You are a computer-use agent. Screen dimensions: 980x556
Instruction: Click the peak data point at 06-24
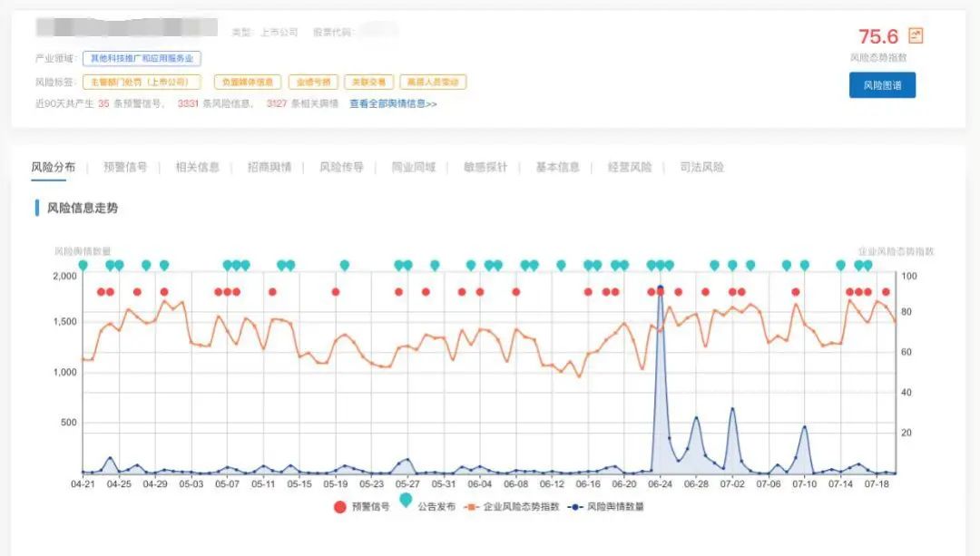(x=660, y=288)
